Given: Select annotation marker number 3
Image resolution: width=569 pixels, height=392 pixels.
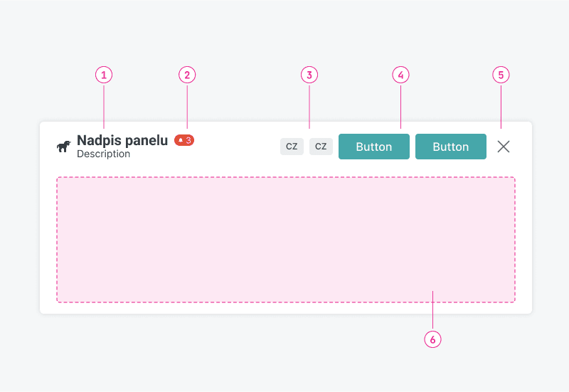Looking at the screenshot, I should pyautogui.click(x=309, y=75).
